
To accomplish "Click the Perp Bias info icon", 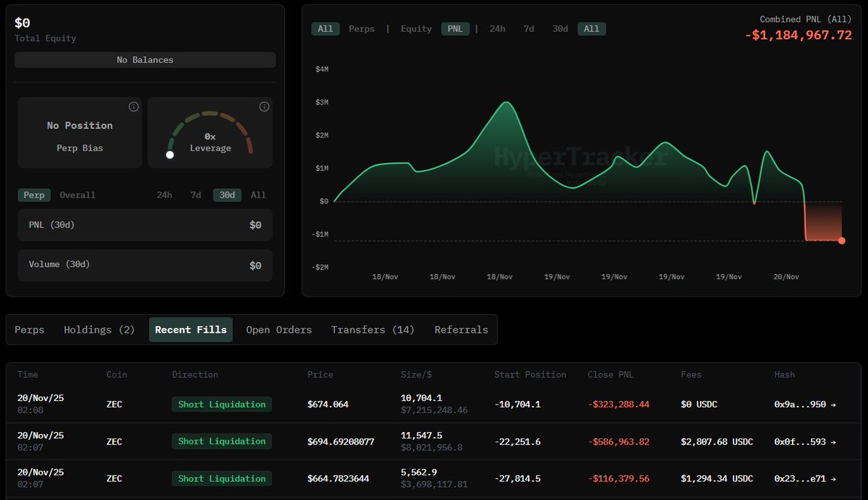I will (133, 107).
